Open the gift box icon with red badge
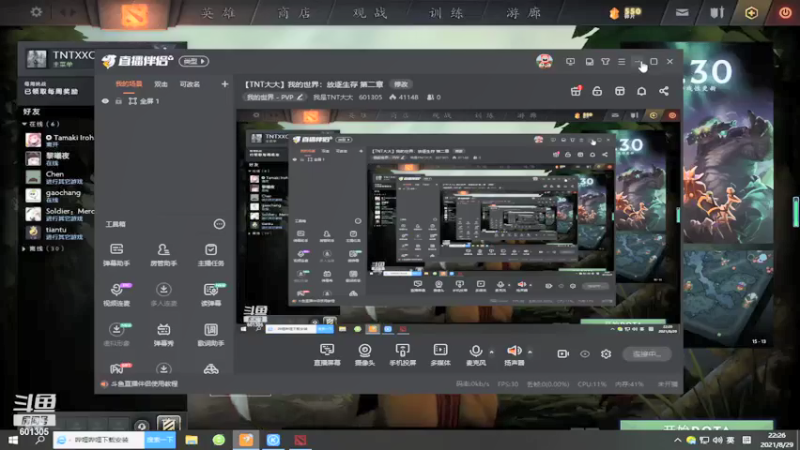800x450 pixels. click(576, 91)
